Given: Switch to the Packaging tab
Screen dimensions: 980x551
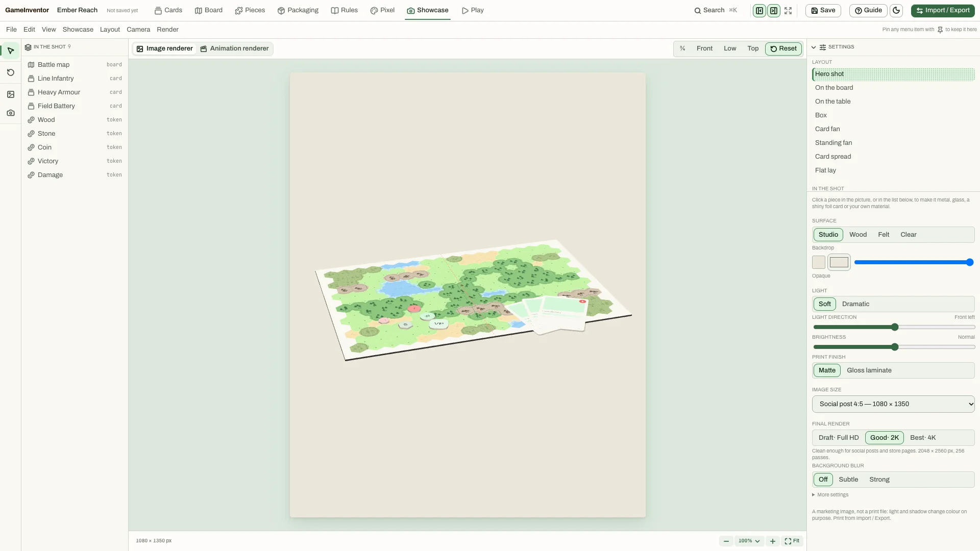Looking at the screenshot, I should tap(298, 10).
